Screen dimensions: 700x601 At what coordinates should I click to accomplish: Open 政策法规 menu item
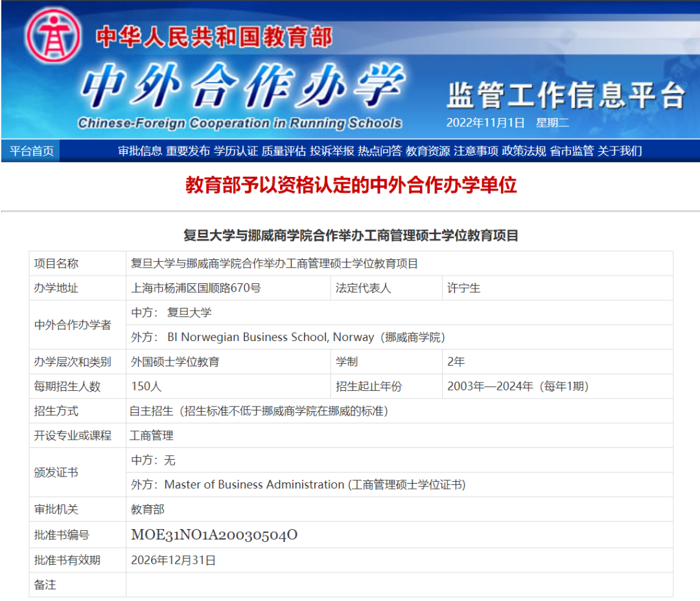[x=524, y=151]
